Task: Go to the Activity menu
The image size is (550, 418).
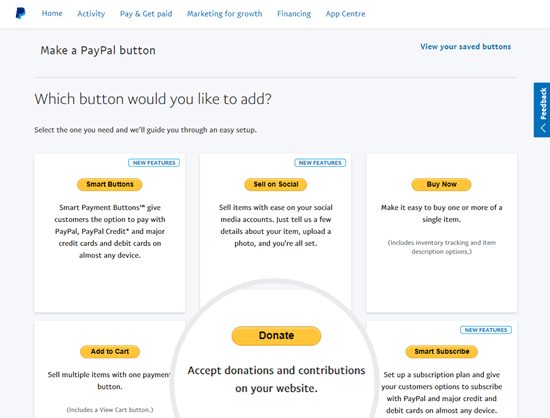Action: point(91,14)
